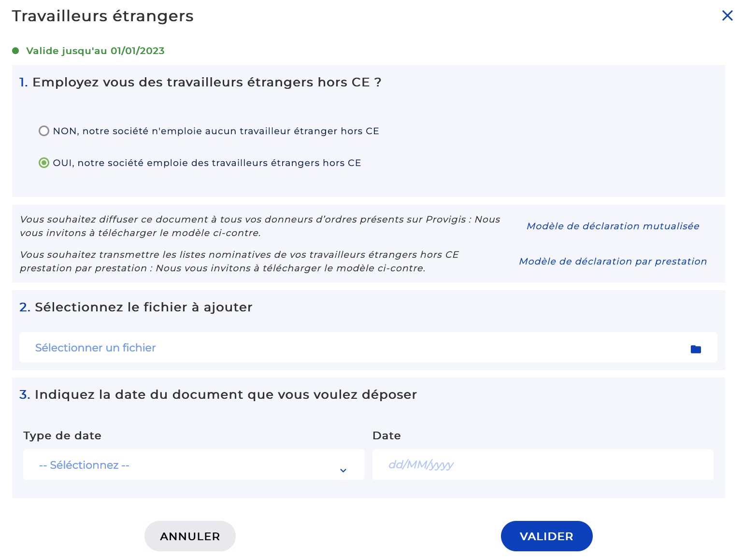Click section 2 Sélectionnez le fichier heading
Viewport: 743px width, 560px height.
[136, 307]
